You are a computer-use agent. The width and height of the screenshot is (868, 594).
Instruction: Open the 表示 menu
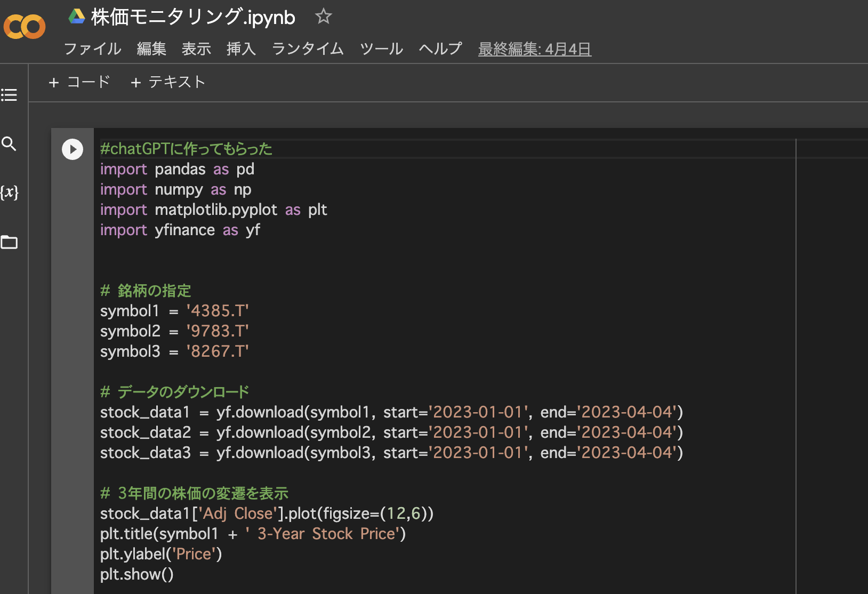coord(196,49)
